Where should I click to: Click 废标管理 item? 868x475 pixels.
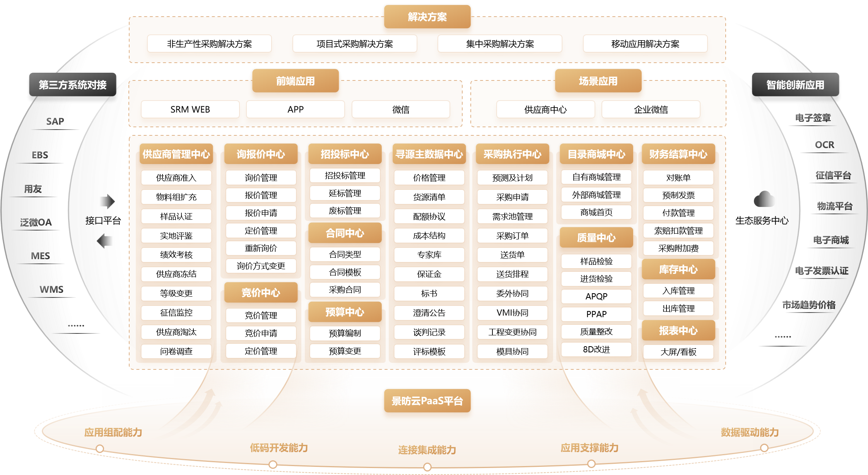pyautogui.click(x=345, y=211)
